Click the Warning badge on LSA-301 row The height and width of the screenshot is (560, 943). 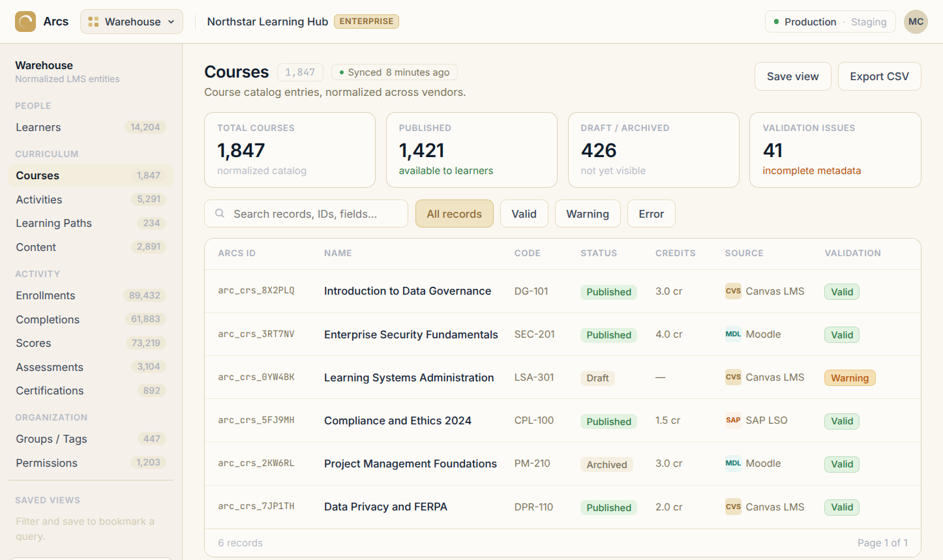(x=850, y=378)
